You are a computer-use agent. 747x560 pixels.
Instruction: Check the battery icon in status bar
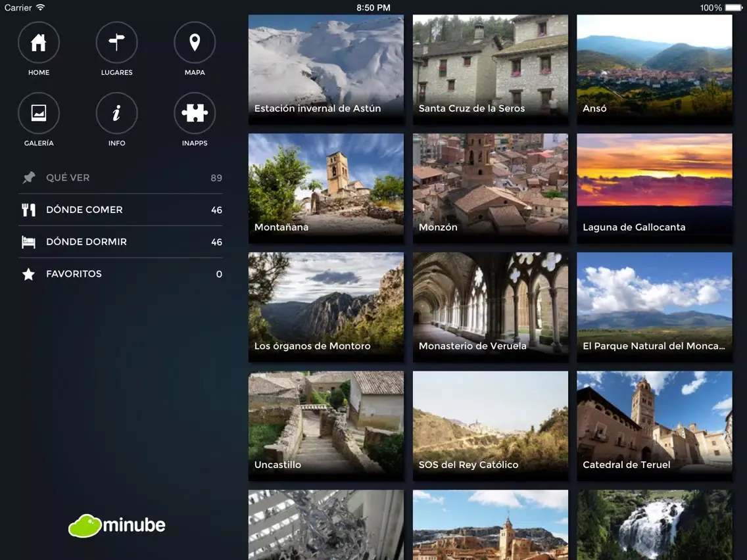[734, 8]
